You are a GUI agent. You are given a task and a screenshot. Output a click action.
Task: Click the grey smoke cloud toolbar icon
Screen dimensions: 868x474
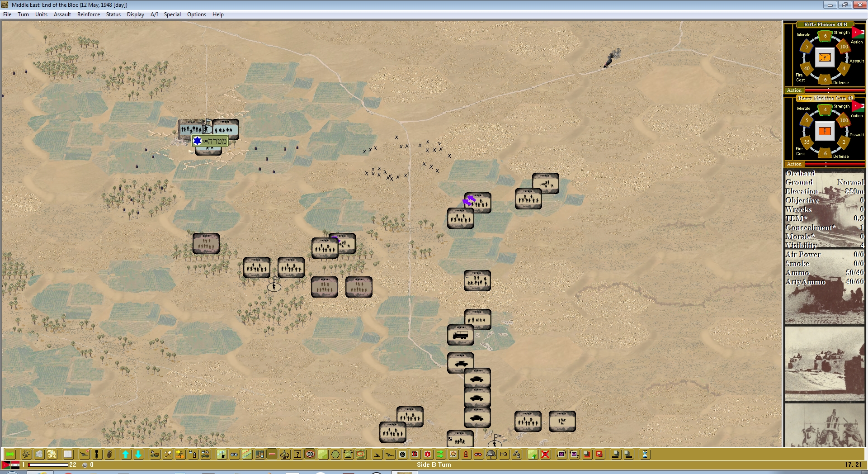tap(39, 454)
